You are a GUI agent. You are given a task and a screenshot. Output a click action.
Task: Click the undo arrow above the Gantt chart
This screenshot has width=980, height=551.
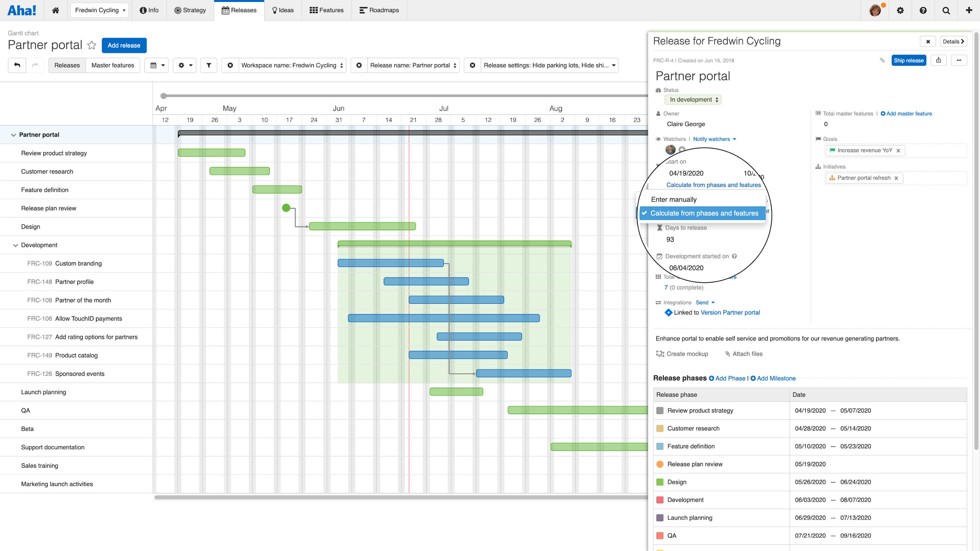[x=17, y=65]
